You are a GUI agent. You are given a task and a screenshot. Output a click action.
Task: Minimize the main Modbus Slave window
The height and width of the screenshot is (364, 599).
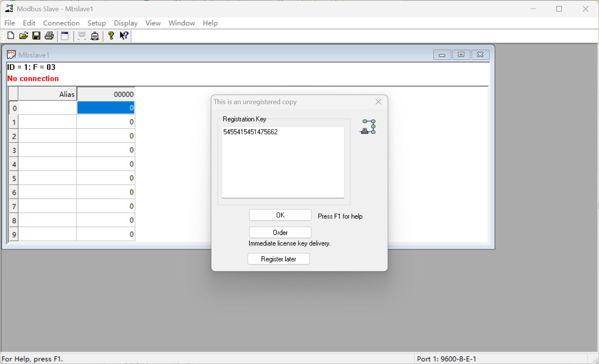point(533,9)
